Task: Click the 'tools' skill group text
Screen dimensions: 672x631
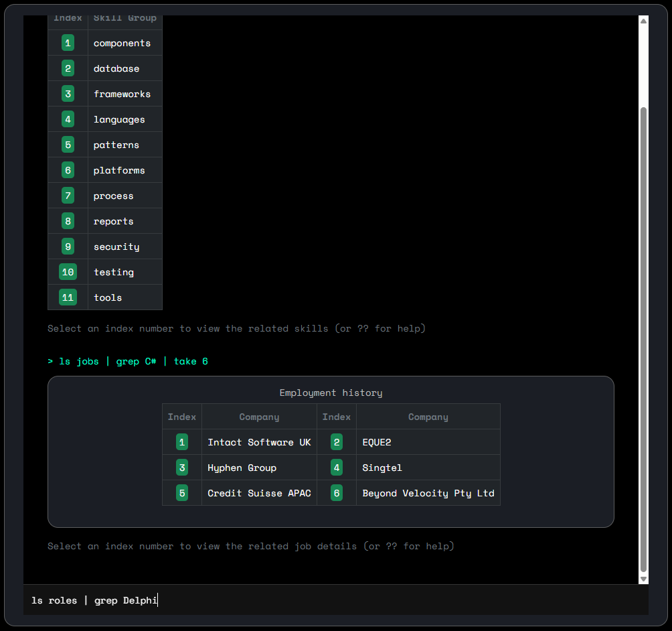Action: (108, 297)
